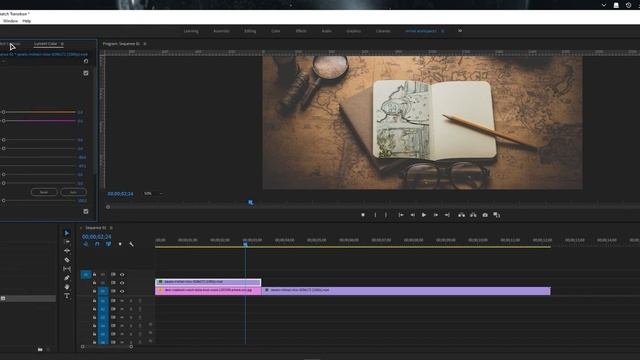Play the sequence in Program monitor

424,215
